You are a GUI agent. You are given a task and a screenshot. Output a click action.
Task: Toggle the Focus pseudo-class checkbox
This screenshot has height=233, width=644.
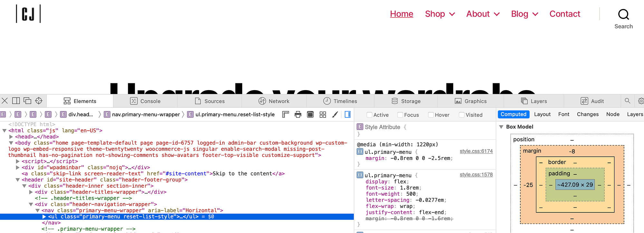tap(400, 115)
